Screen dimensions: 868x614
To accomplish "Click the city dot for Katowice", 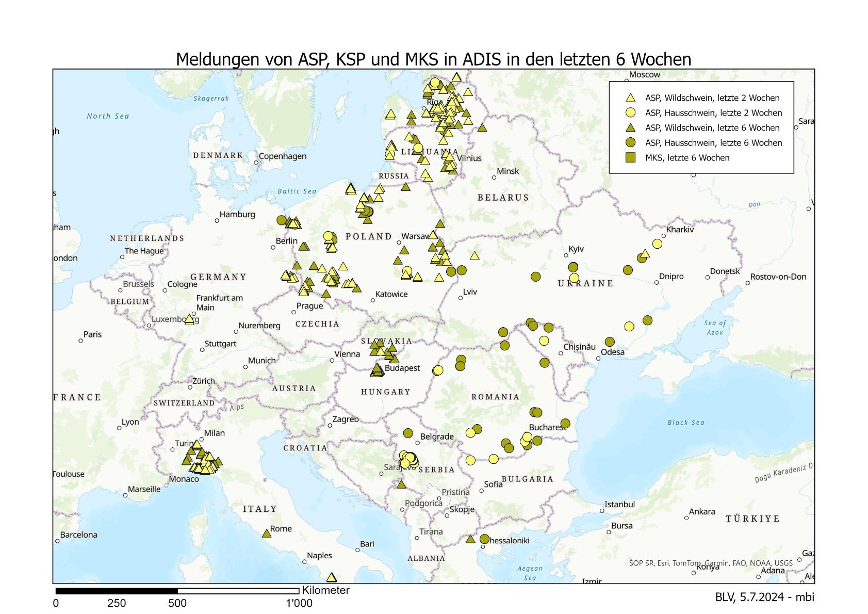I will (373, 300).
